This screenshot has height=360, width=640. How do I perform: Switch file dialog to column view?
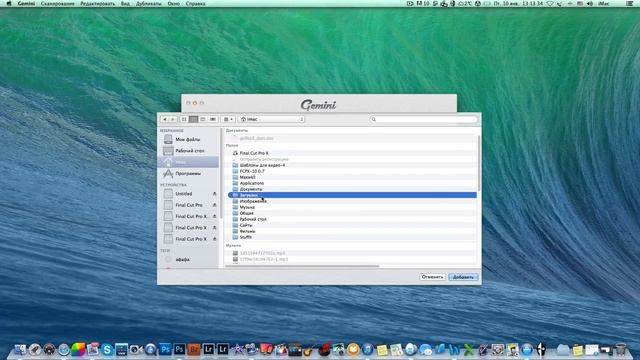click(x=203, y=119)
